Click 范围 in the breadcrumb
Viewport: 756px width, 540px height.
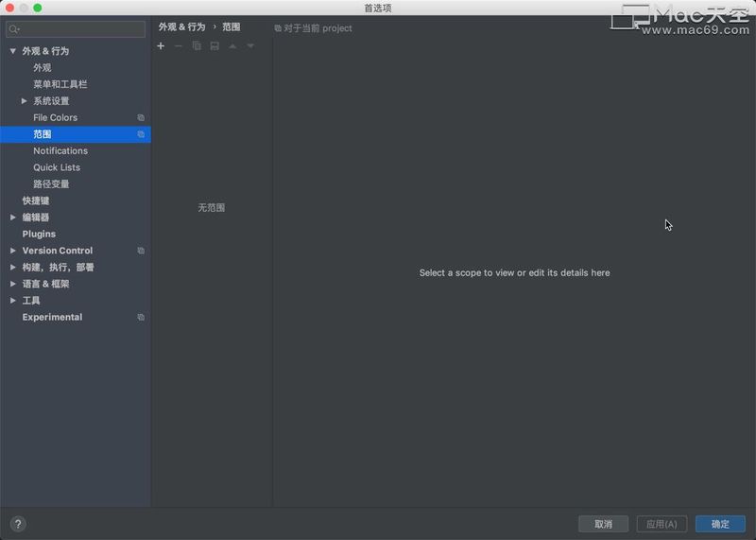tap(231, 27)
